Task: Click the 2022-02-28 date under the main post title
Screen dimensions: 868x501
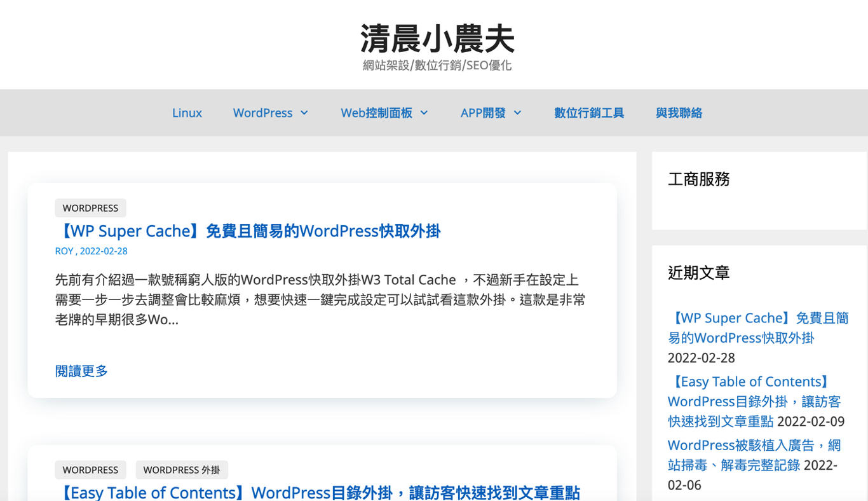Action: point(104,251)
